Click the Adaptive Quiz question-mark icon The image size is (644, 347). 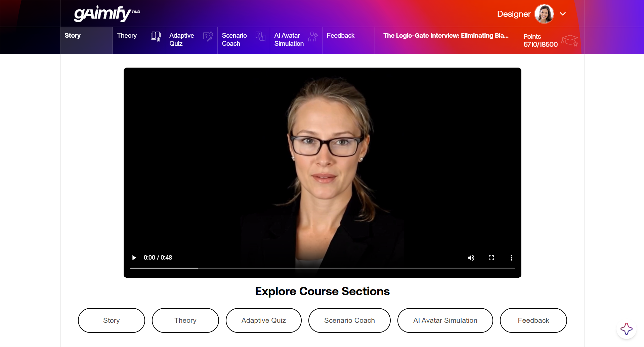[208, 36]
